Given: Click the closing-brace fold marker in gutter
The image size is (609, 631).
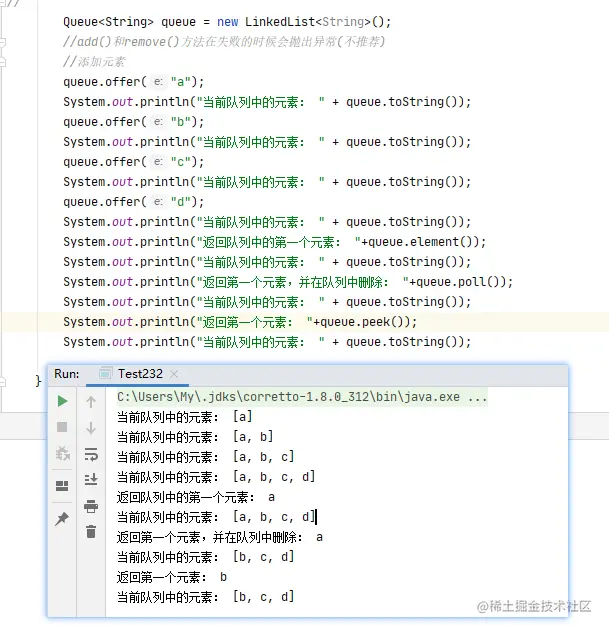Looking at the screenshot, I should [x=3, y=382].
